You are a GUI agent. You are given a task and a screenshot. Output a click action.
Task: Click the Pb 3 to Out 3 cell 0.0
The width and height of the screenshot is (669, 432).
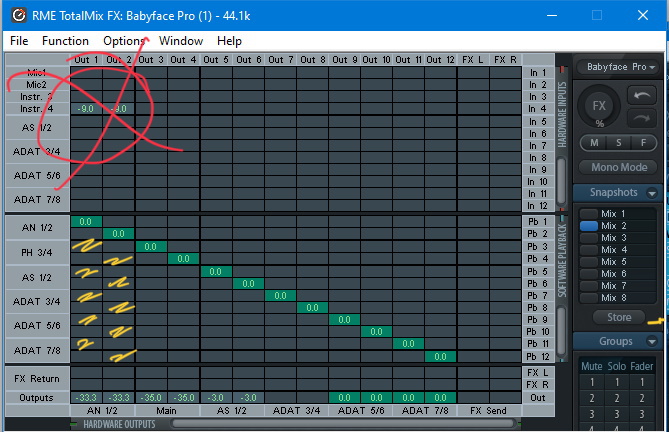click(151, 246)
